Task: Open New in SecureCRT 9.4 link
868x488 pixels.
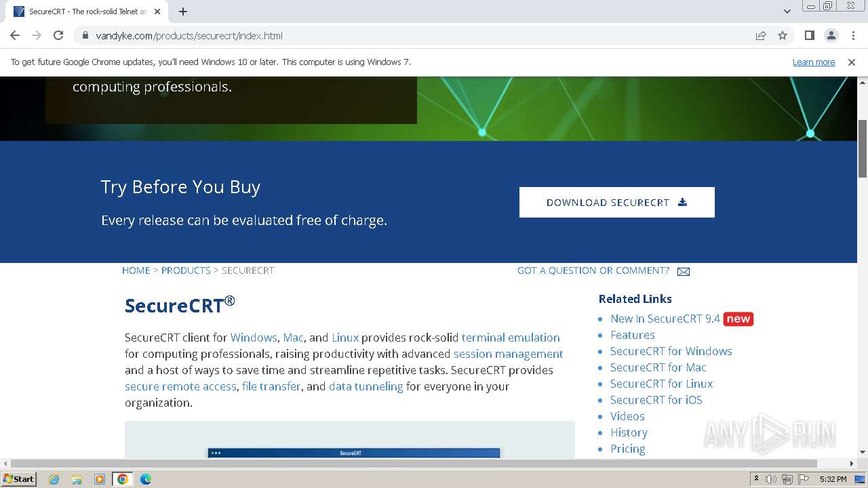Action: pyautogui.click(x=665, y=319)
